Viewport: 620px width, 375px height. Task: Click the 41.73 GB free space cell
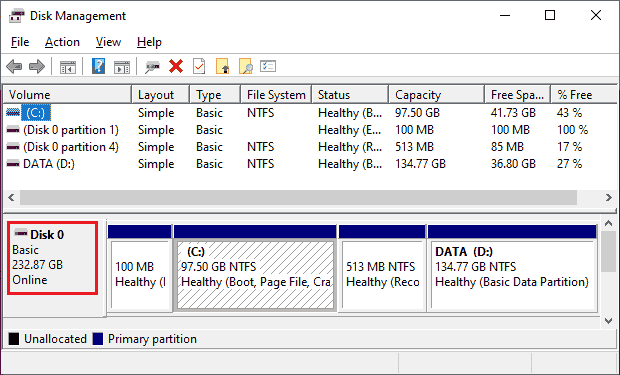click(513, 113)
